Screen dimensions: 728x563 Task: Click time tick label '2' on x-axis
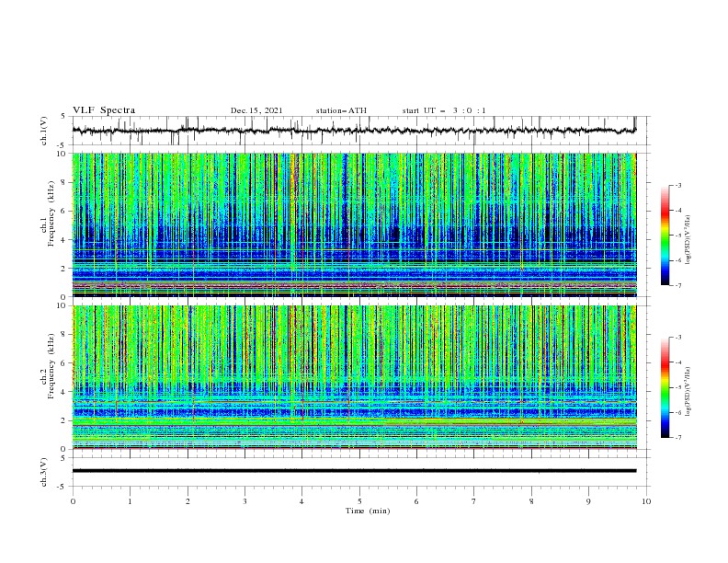(188, 501)
